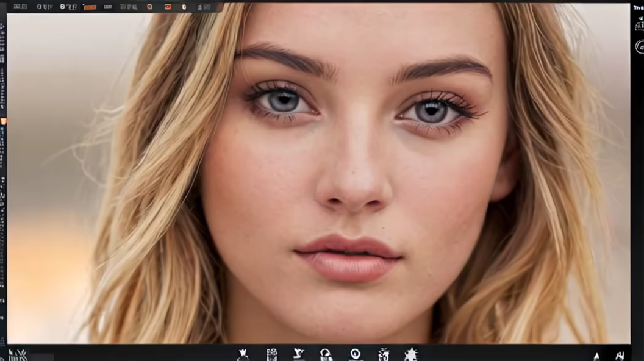Toggle the small orange circle in the top bar
This screenshot has width=644, height=361.
click(x=149, y=7)
